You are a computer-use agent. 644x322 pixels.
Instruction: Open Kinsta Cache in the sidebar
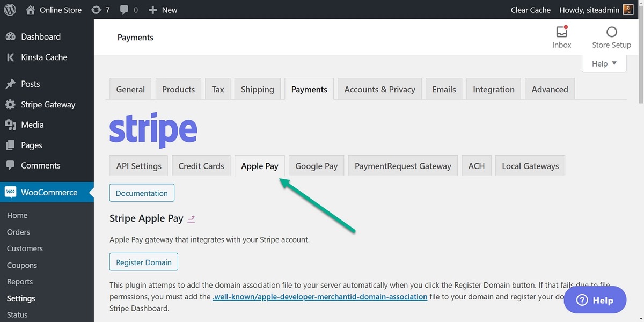pyautogui.click(x=44, y=57)
